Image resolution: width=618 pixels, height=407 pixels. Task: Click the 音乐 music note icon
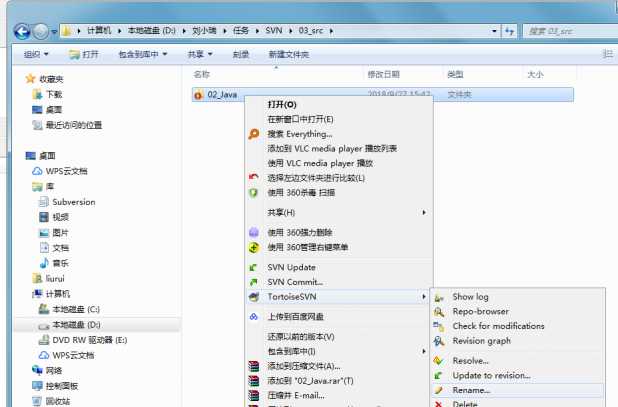pyautogui.click(x=44, y=263)
